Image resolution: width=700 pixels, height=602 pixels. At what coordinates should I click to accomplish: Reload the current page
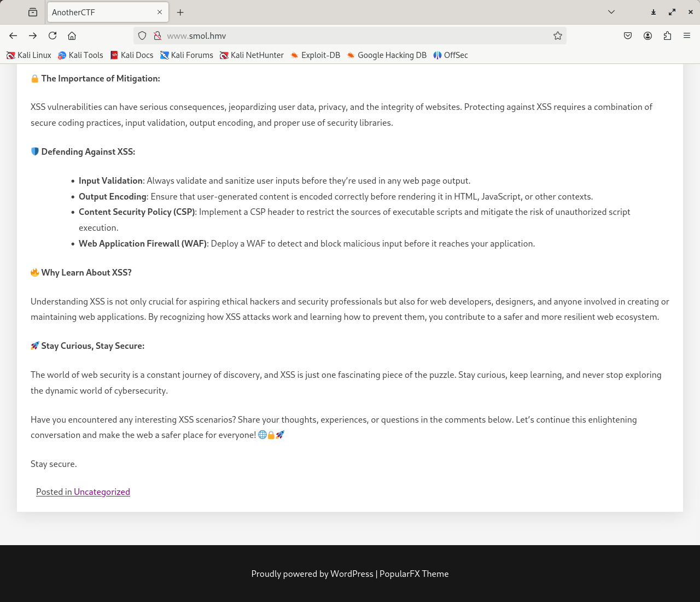pyautogui.click(x=52, y=36)
